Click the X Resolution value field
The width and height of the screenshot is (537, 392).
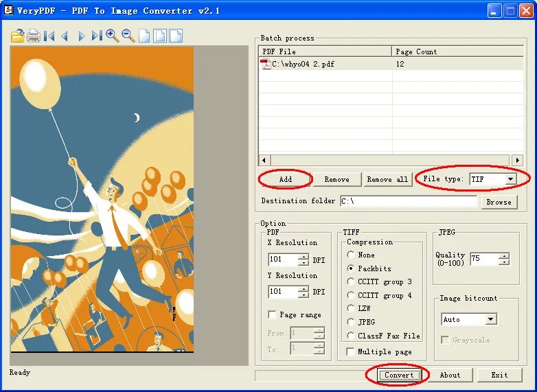(x=284, y=260)
